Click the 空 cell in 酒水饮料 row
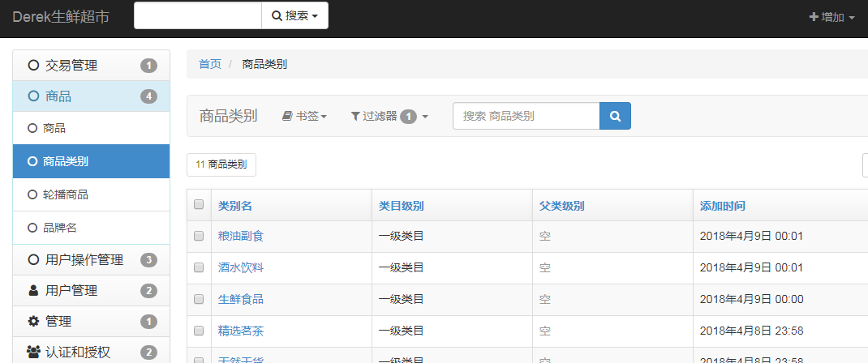868x363 pixels. pyautogui.click(x=544, y=268)
